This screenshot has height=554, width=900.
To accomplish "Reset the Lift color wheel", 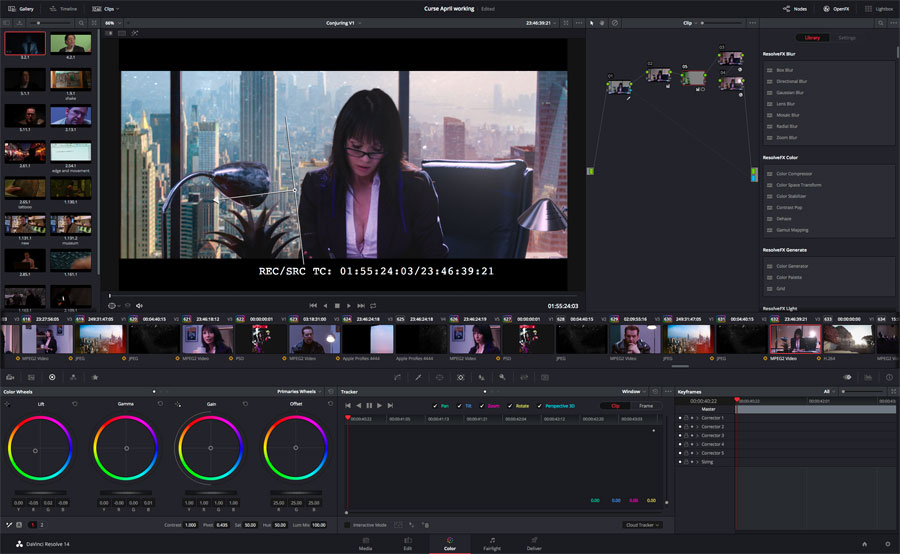I will click(x=75, y=404).
